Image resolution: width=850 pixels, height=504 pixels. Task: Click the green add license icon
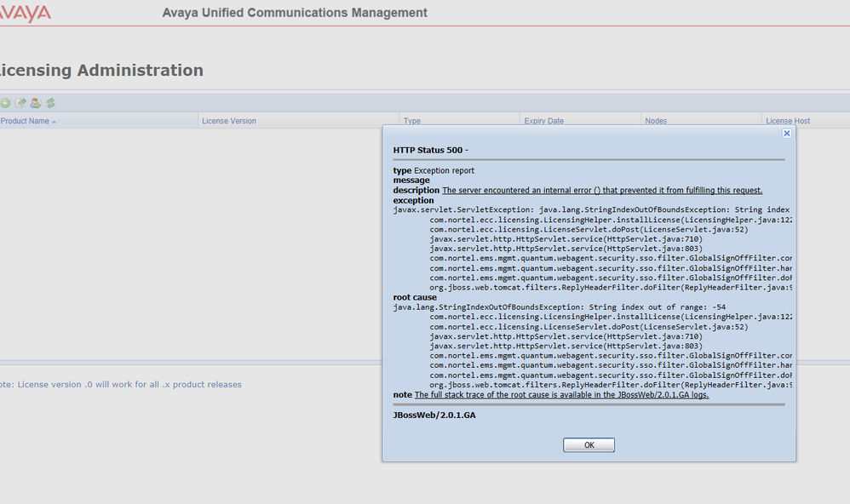(x=5, y=103)
